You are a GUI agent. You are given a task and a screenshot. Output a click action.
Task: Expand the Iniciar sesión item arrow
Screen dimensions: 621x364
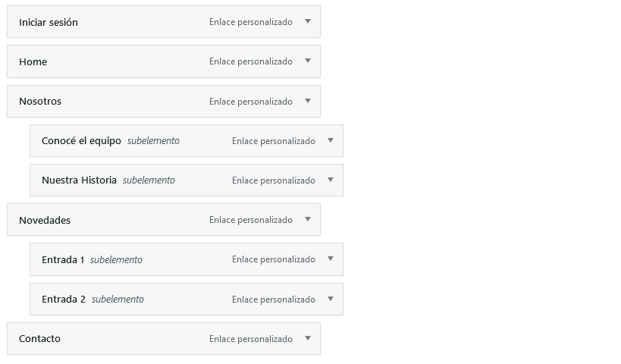coord(308,21)
